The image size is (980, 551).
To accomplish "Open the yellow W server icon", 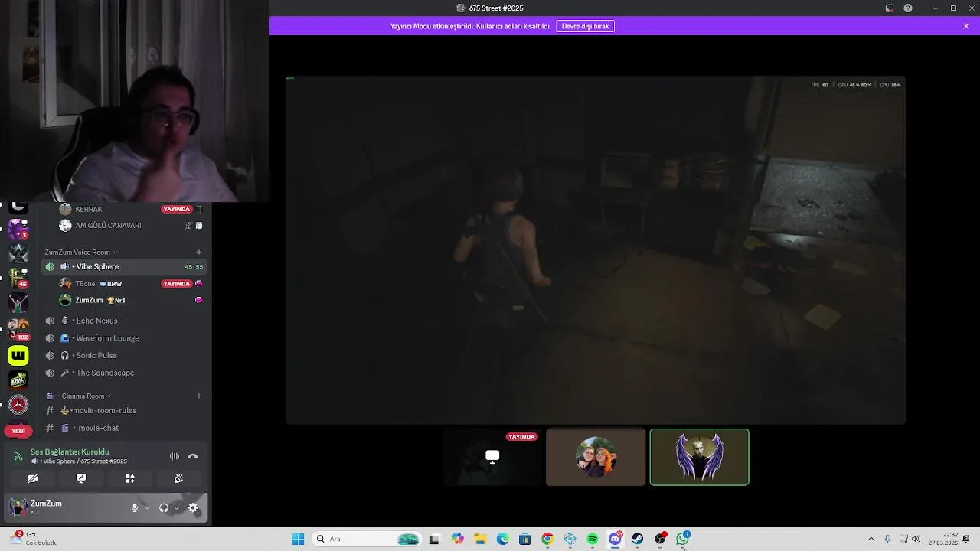I will [x=18, y=355].
